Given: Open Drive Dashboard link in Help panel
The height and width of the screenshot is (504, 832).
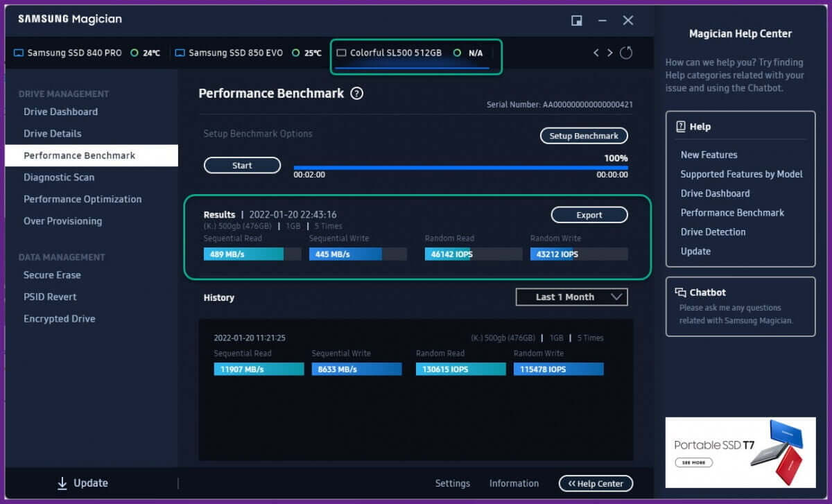Looking at the screenshot, I should coord(715,193).
